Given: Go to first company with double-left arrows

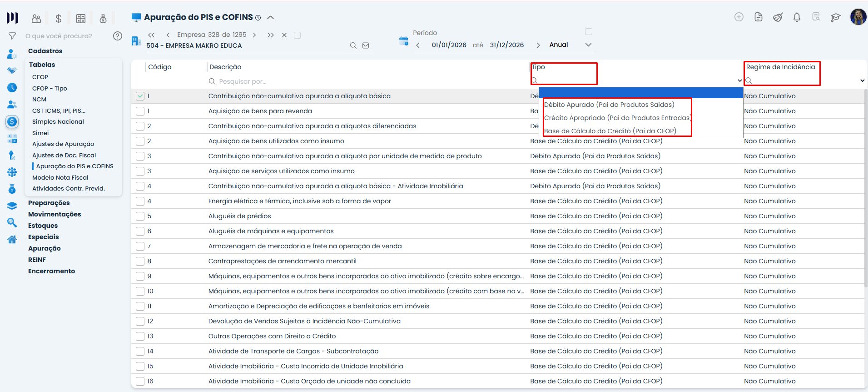Looking at the screenshot, I should 151,35.
